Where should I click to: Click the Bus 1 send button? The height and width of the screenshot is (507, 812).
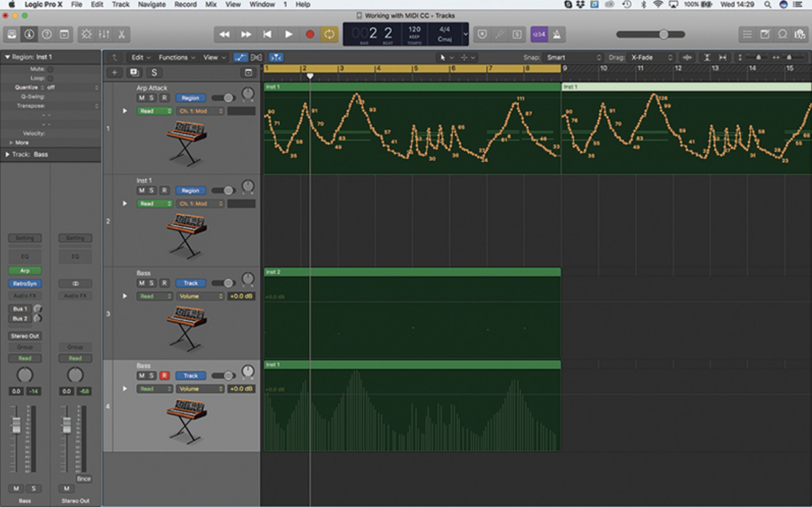coord(20,309)
